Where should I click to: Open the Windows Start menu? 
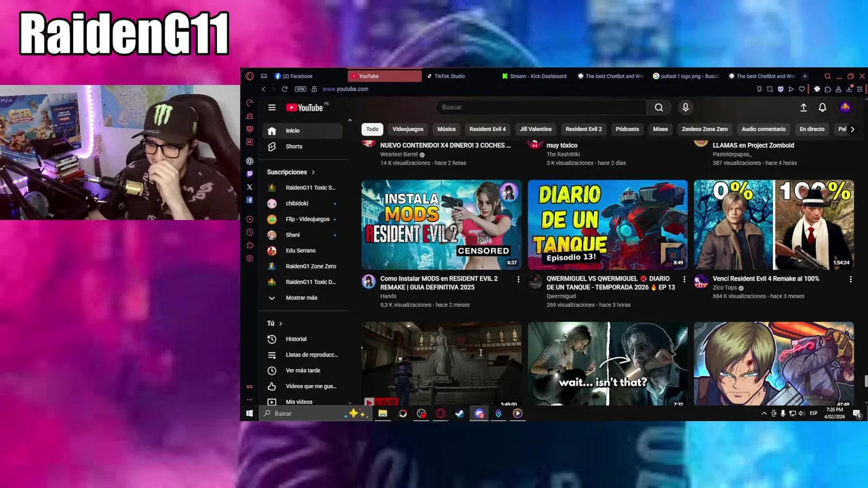250,413
